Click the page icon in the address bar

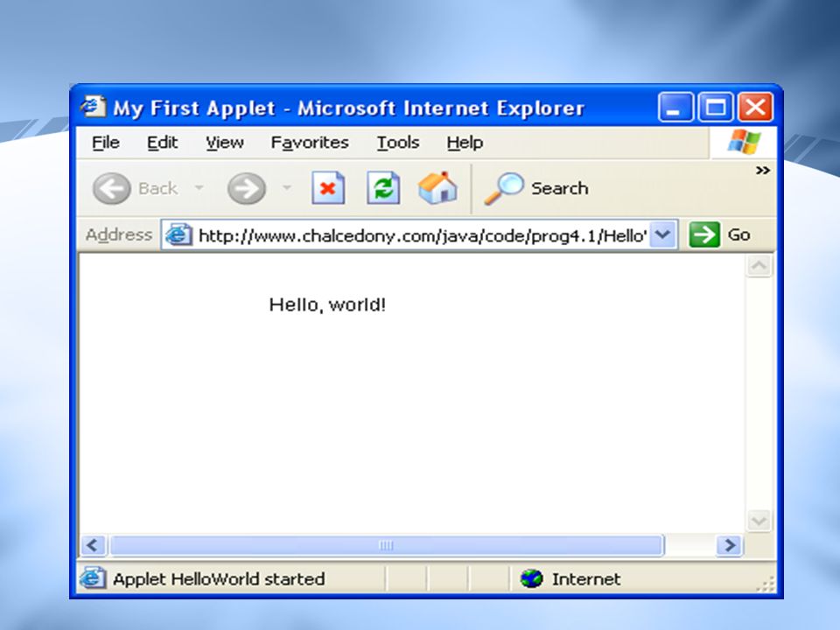[x=178, y=234]
